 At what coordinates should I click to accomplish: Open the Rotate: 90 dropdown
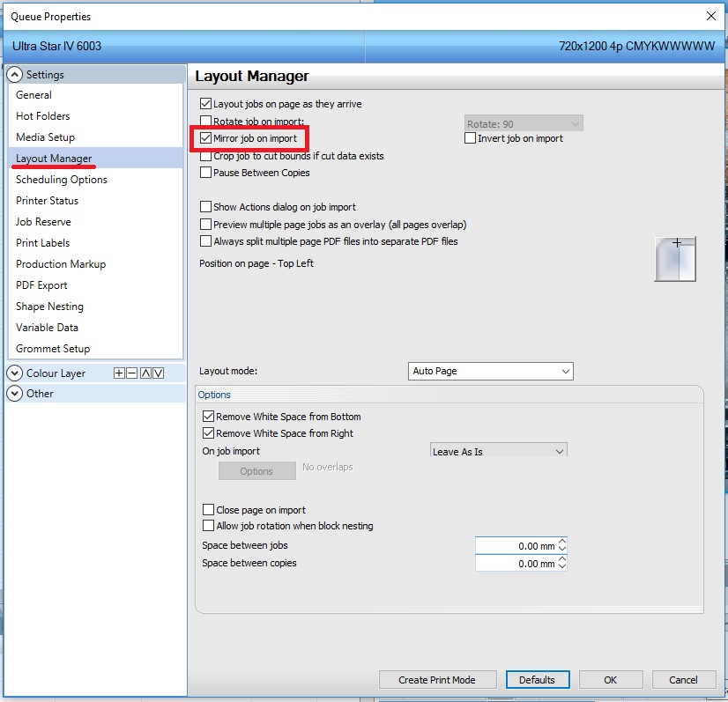point(524,123)
